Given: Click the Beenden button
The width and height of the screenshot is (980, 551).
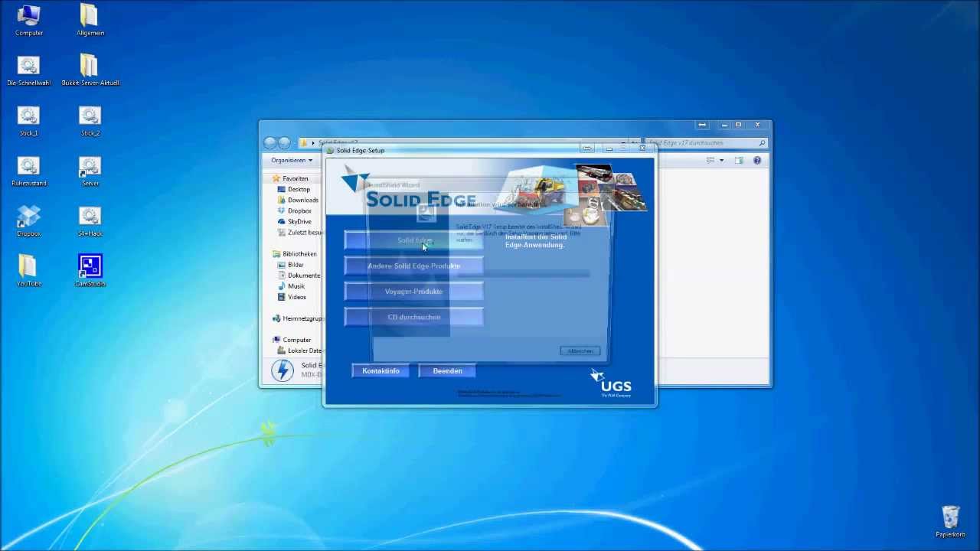Looking at the screenshot, I should point(447,371).
